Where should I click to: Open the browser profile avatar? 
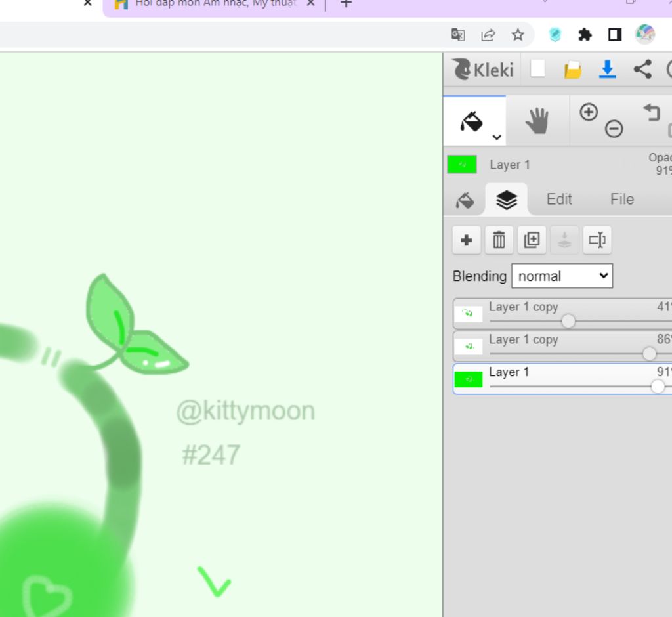(644, 34)
